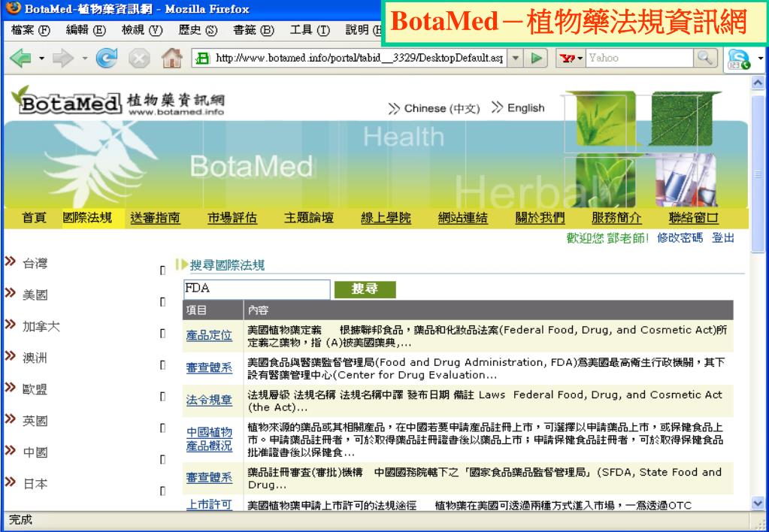Viewport: 769px width, 532px height.
Task: Click the page scrollbar down arrow
Action: (x=758, y=503)
